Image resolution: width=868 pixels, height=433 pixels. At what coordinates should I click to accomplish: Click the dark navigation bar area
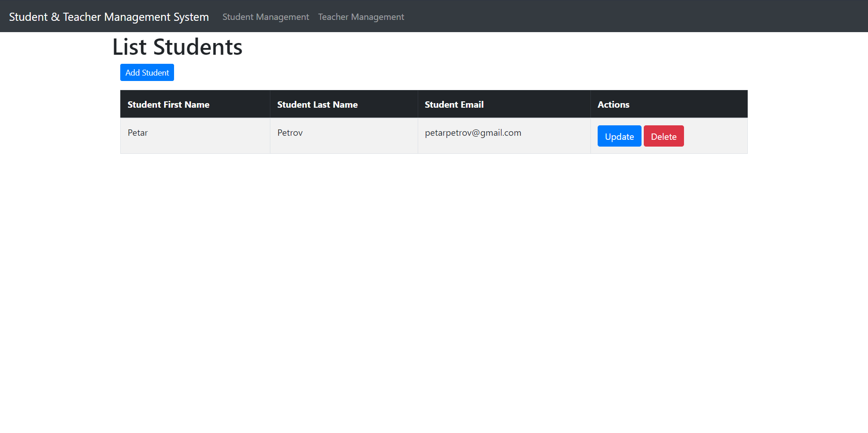[588, 16]
